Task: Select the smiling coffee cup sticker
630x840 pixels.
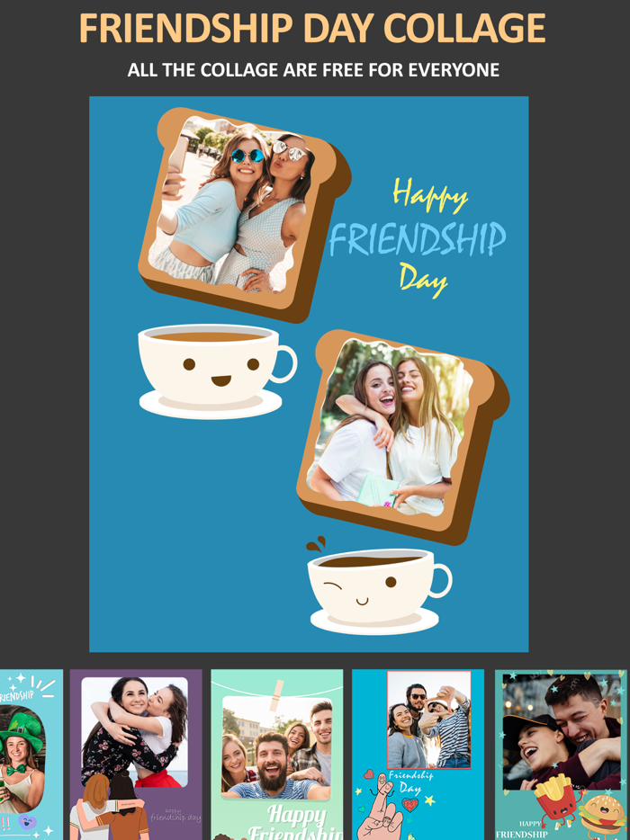Action: click(x=217, y=371)
